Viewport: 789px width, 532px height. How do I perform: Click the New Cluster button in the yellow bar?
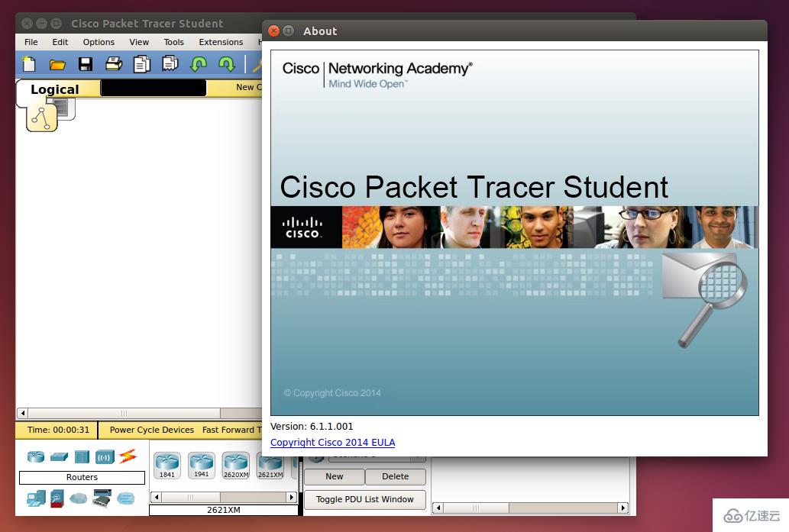click(248, 87)
